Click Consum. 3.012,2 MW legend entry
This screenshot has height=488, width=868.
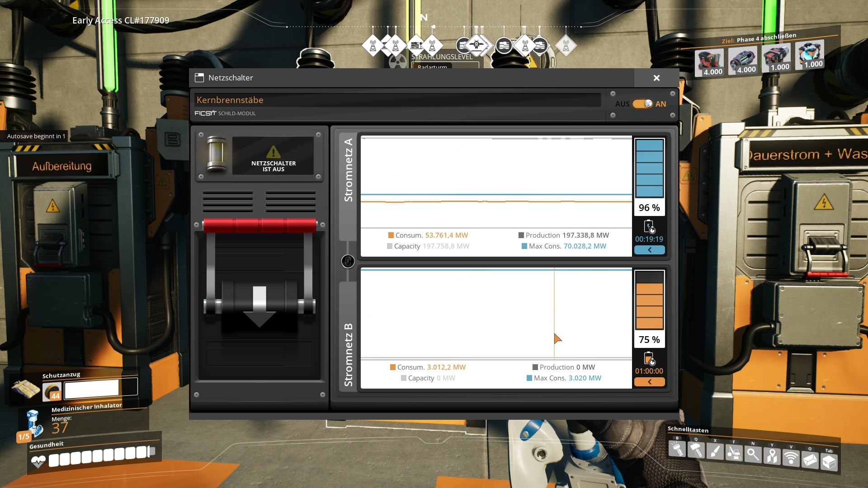pos(428,367)
